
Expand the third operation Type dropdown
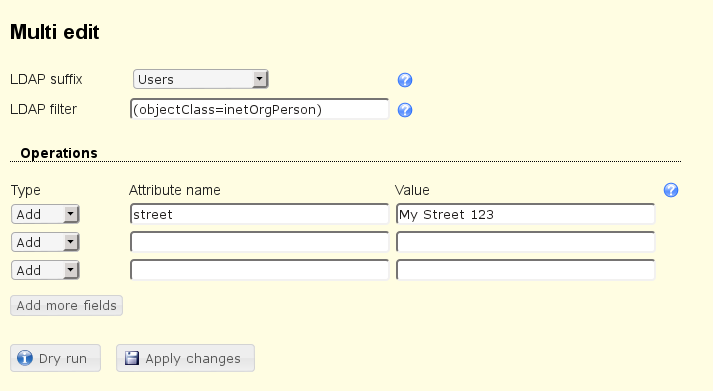pyautogui.click(x=45, y=271)
